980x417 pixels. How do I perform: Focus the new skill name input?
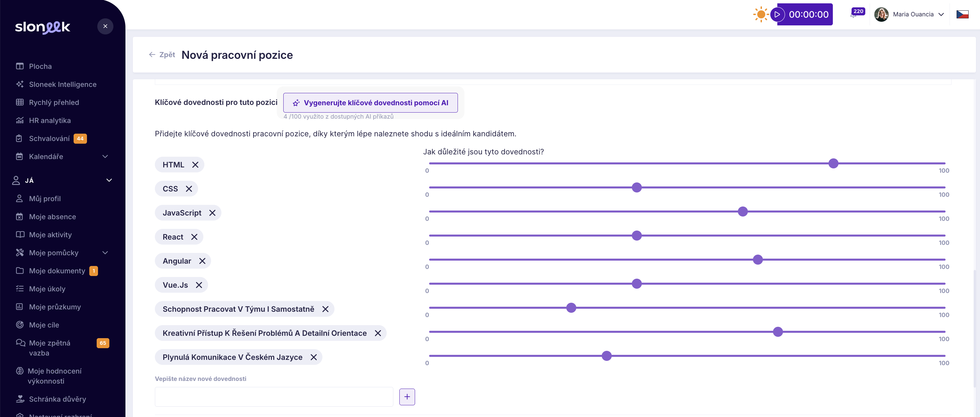point(274,397)
